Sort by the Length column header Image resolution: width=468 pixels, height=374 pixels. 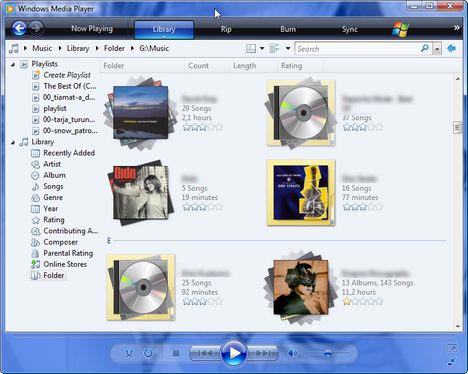[x=253, y=66]
